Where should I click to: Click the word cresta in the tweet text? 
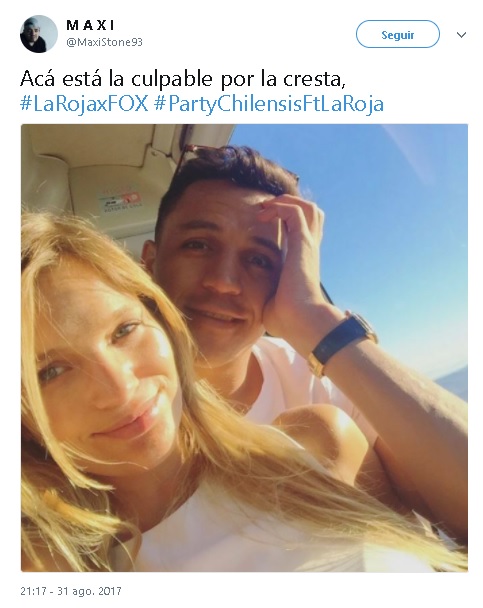click(312, 79)
